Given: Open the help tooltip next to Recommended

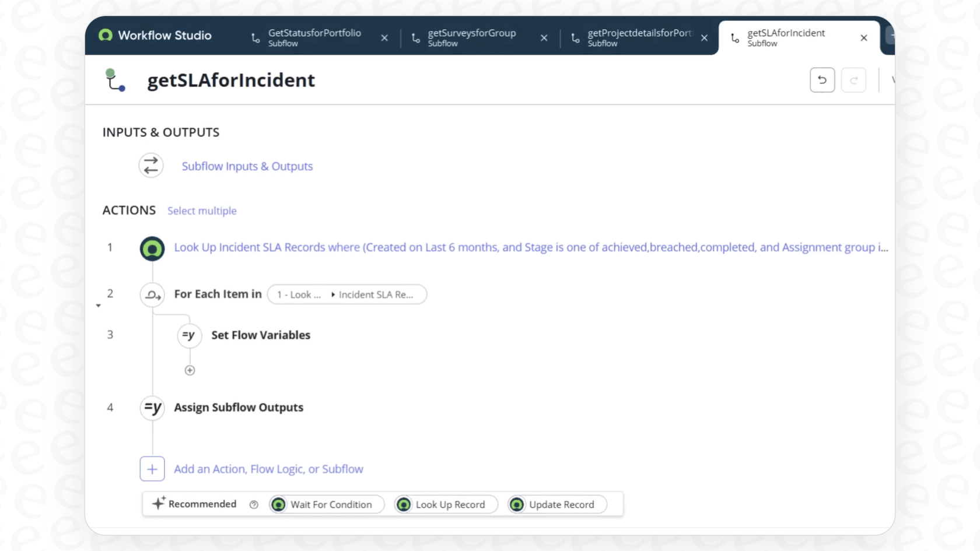Looking at the screenshot, I should 254,504.
